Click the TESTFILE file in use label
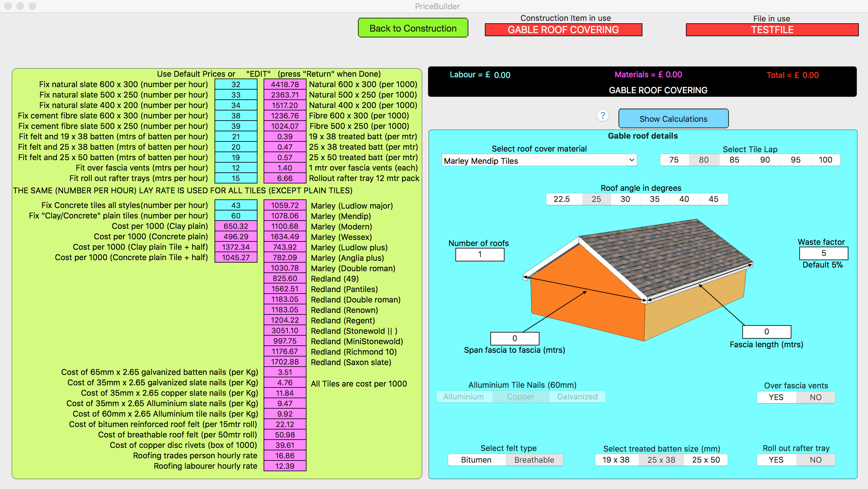868x489 pixels. click(x=772, y=30)
